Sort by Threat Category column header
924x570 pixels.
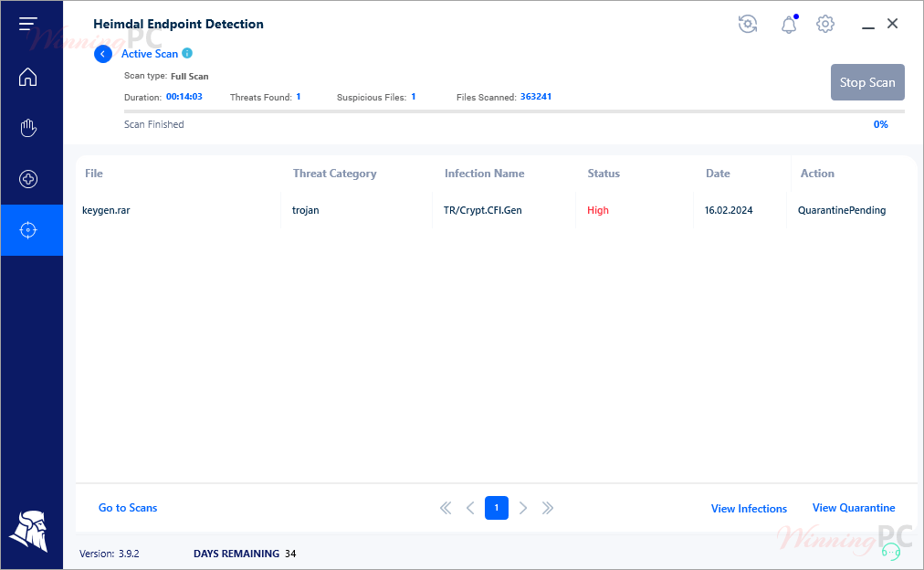(x=335, y=174)
